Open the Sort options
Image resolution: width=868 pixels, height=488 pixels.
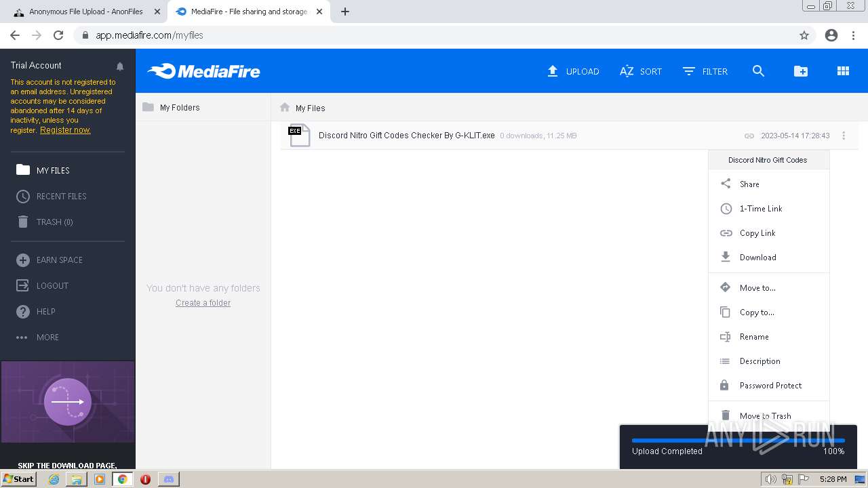[641, 71]
